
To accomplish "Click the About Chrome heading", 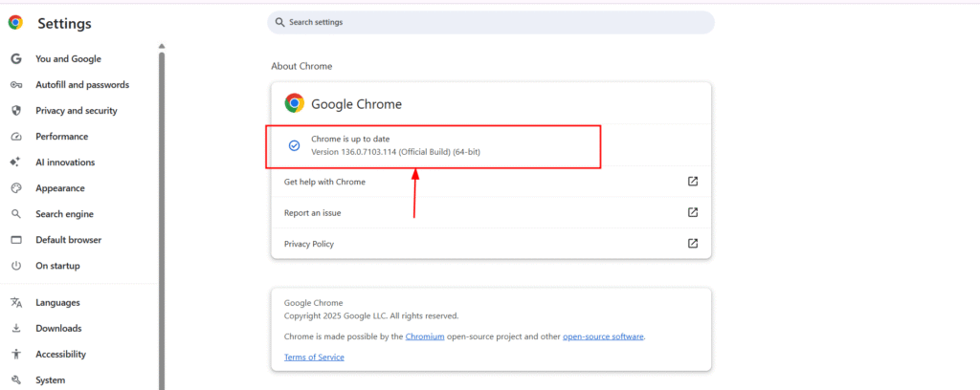I will [x=301, y=66].
